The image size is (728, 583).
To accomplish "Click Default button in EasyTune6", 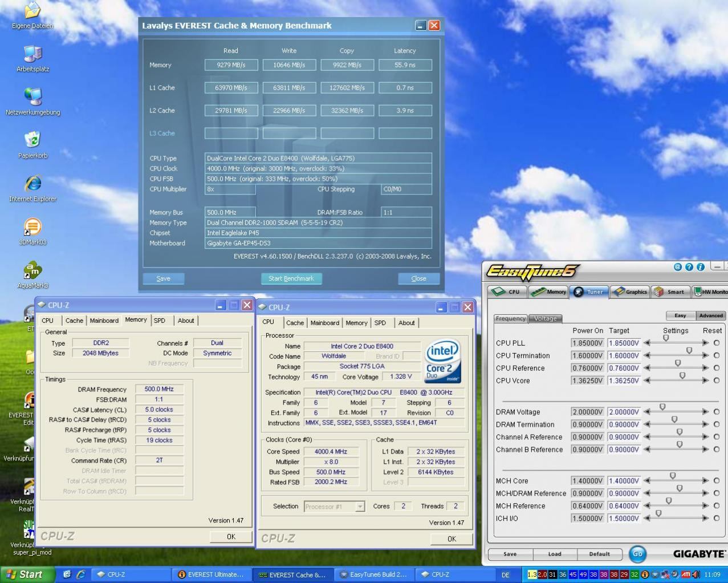I will point(600,554).
